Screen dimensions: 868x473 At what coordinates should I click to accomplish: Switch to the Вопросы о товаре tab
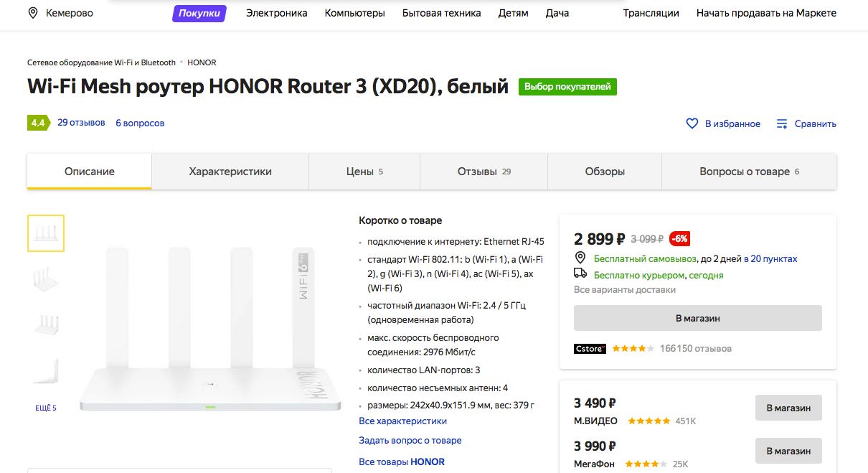click(x=749, y=172)
